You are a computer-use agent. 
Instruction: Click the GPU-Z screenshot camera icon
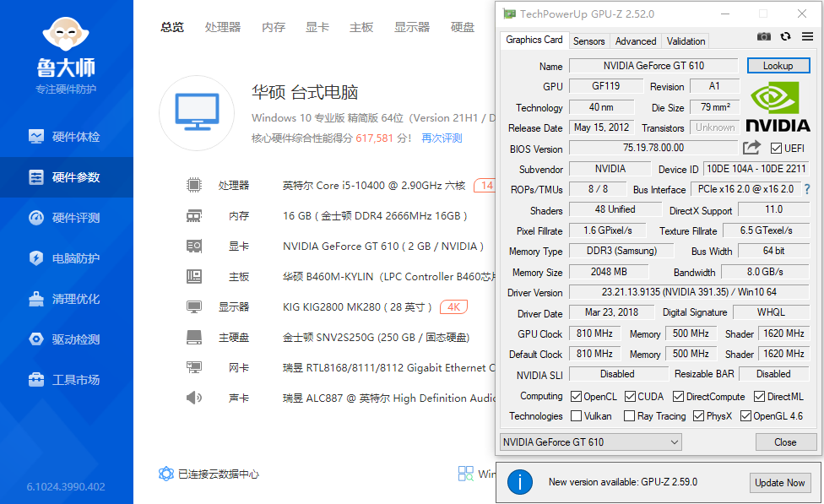pyautogui.click(x=763, y=36)
